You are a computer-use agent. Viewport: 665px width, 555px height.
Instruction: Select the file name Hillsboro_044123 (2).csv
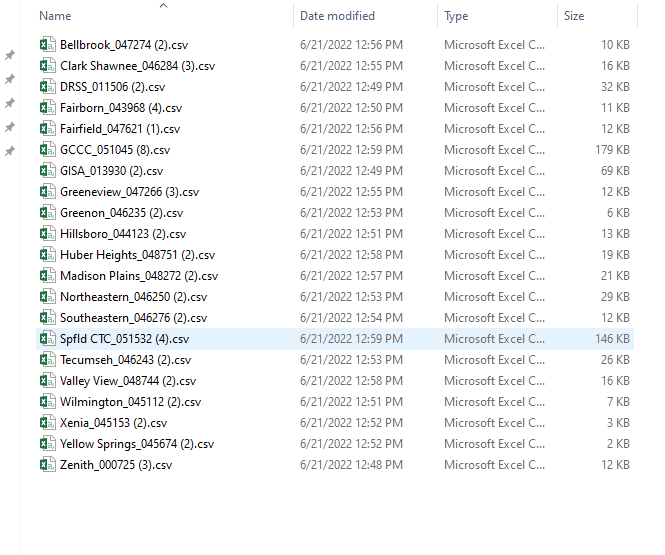point(123,234)
